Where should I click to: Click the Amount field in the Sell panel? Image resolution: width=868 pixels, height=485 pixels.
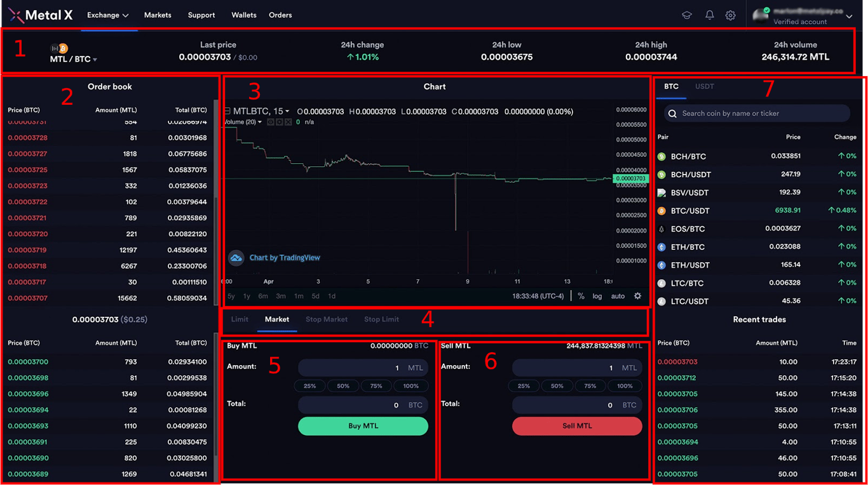pyautogui.click(x=577, y=367)
